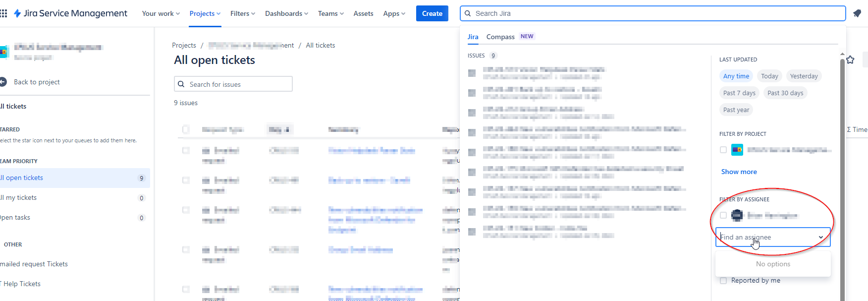This screenshot has width=868, height=301.
Task: Click second search result issue type icon
Action: pyautogui.click(x=472, y=93)
